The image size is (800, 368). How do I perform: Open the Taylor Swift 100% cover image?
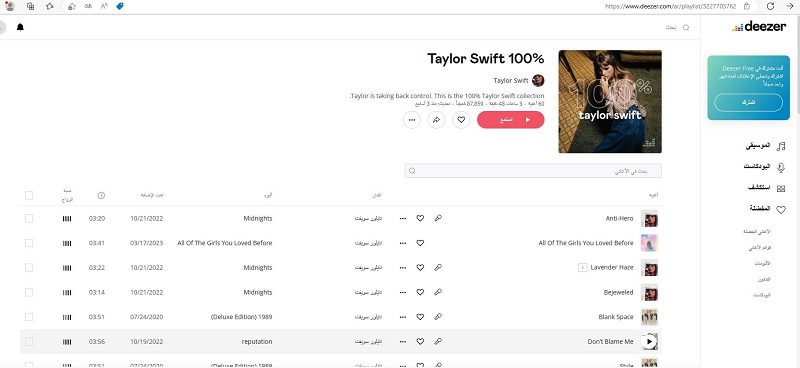coord(610,102)
